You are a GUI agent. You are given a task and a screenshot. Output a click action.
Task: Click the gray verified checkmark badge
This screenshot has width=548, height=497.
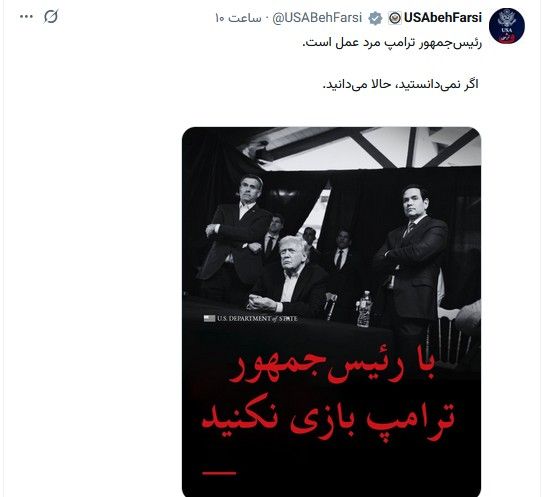pyautogui.click(x=375, y=18)
